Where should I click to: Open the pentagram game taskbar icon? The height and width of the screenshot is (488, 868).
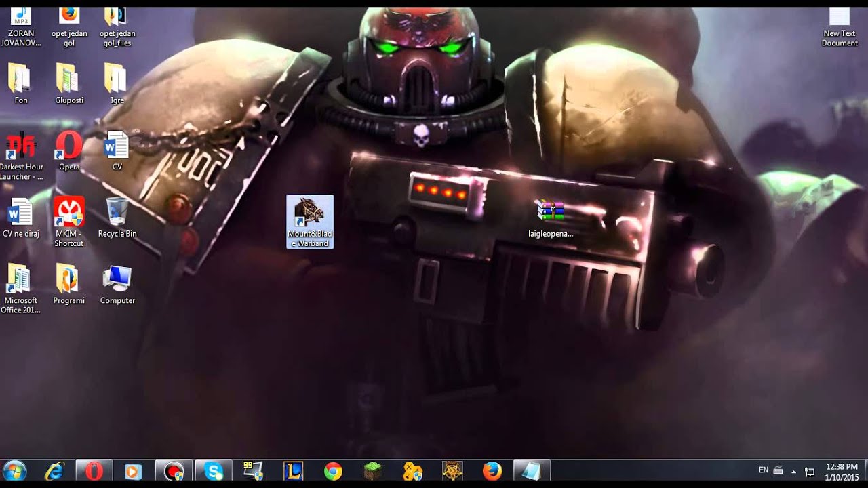click(452, 470)
